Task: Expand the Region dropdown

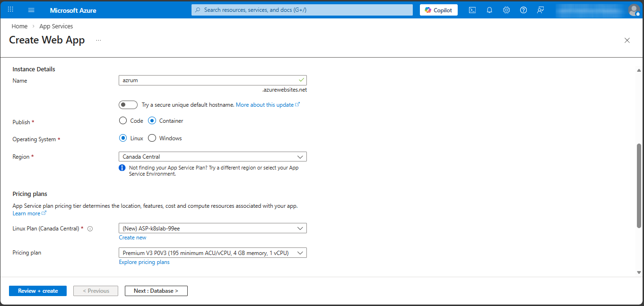Action: (212, 157)
